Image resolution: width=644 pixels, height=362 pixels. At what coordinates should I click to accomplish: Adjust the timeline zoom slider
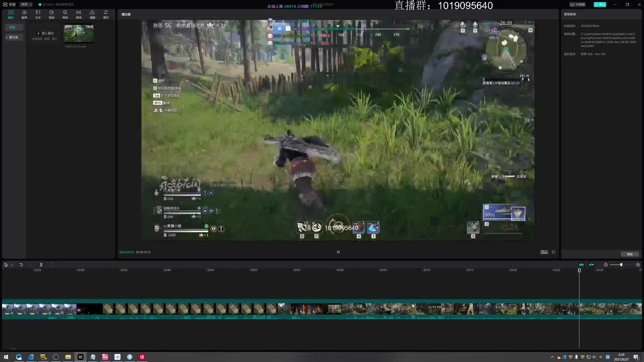(621, 264)
